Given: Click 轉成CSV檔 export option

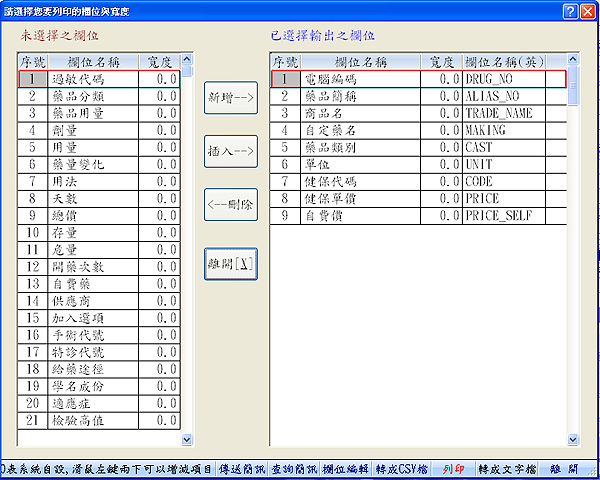Looking at the screenshot, I should 404,469.
